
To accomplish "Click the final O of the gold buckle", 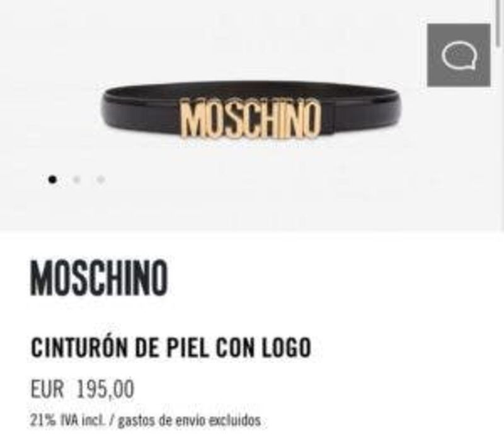I will (311, 119).
